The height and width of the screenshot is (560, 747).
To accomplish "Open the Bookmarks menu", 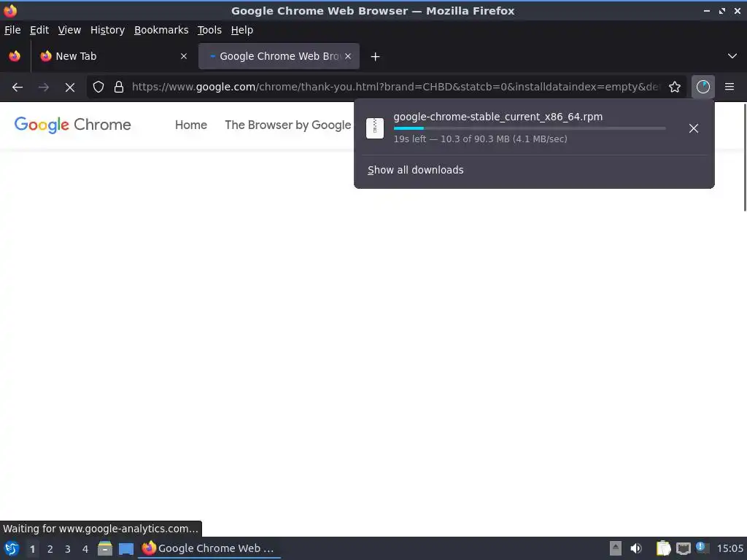I will 161,30.
